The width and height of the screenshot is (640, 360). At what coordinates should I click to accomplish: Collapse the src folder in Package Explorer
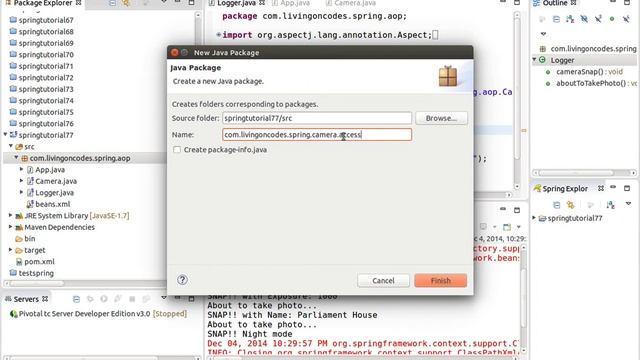click(x=11, y=146)
